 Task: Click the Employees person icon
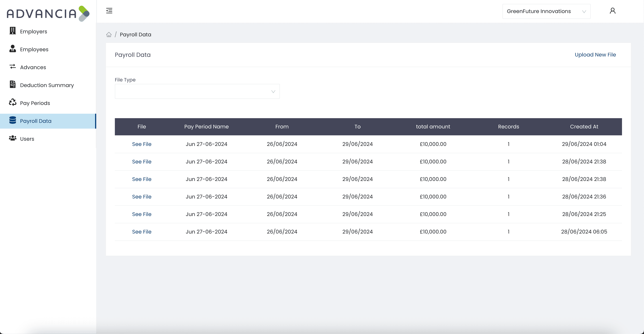pyautogui.click(x=12, y=49)
